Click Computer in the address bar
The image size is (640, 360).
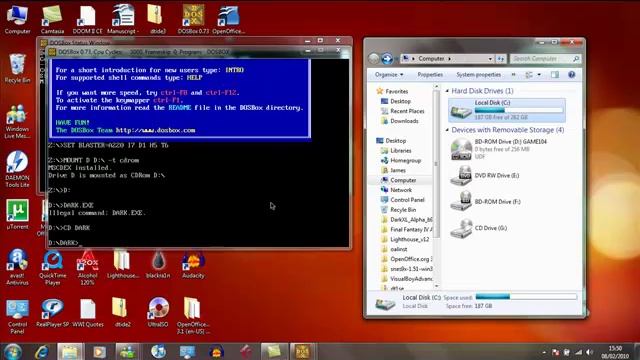click(x=431, y=59)
